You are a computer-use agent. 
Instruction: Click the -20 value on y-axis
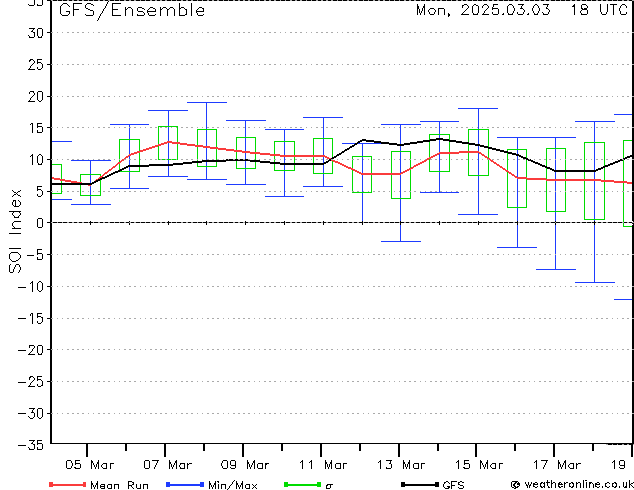pyautogui.click(x=31, y=350)
